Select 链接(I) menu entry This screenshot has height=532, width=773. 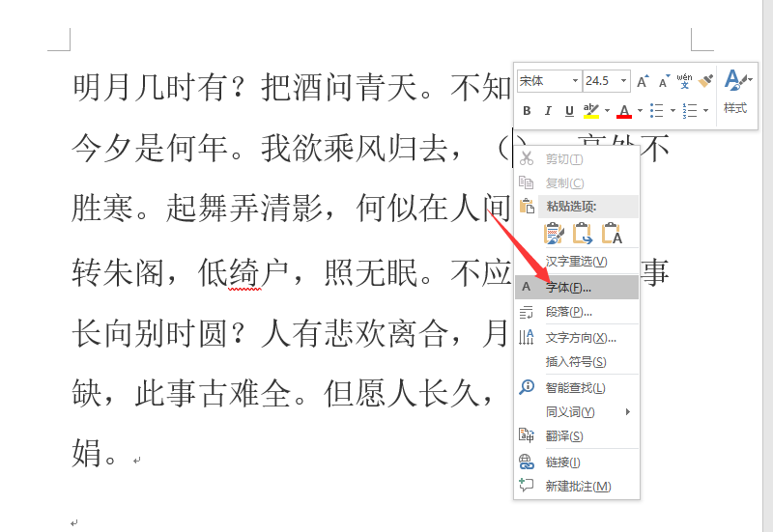coord(577,462)
